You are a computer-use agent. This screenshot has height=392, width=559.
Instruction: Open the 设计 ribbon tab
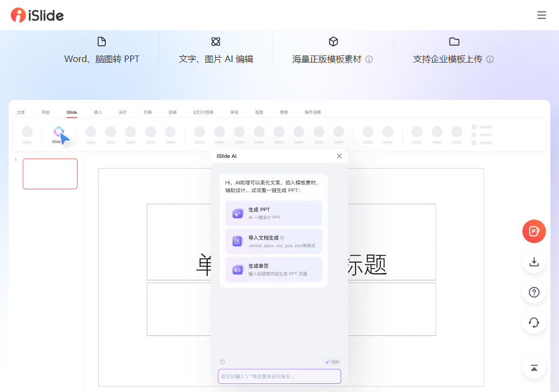pyautogui.click(x=123, y=112)
